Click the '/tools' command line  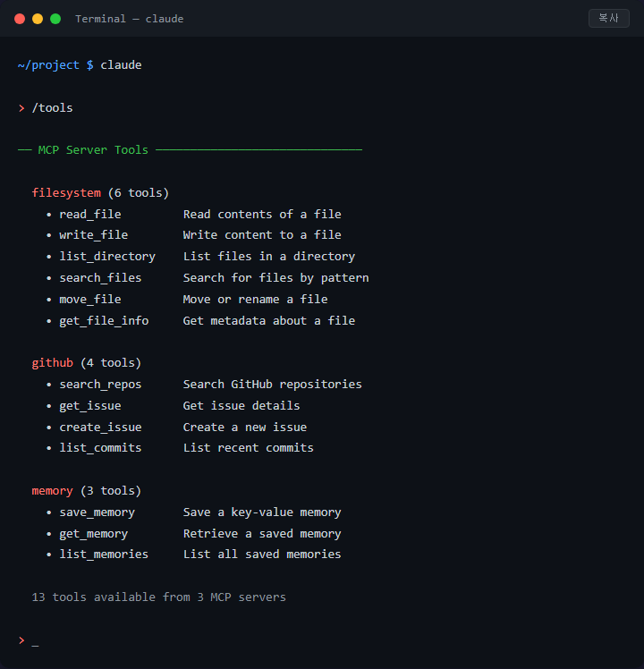coord(52,108)
